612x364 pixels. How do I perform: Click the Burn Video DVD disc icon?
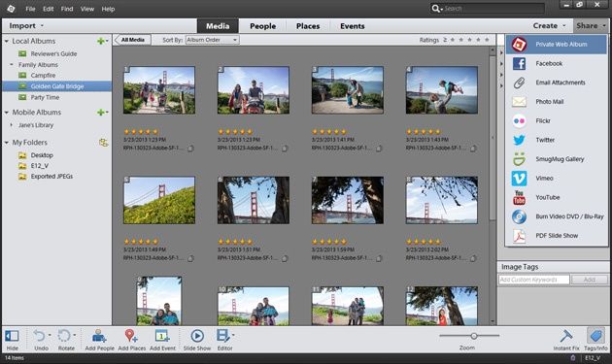[x=519, y=216]
